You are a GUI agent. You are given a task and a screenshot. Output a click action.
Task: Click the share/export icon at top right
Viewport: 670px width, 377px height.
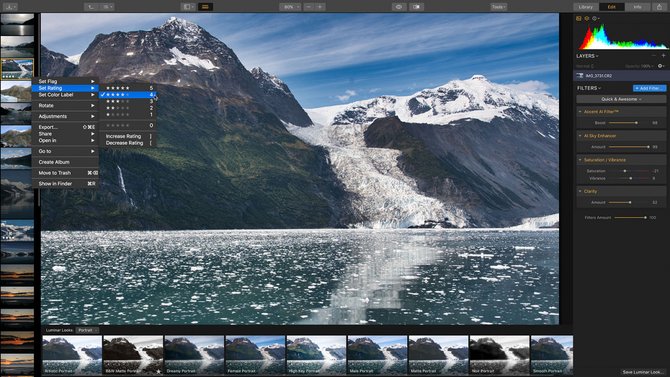tap(659, 7)
